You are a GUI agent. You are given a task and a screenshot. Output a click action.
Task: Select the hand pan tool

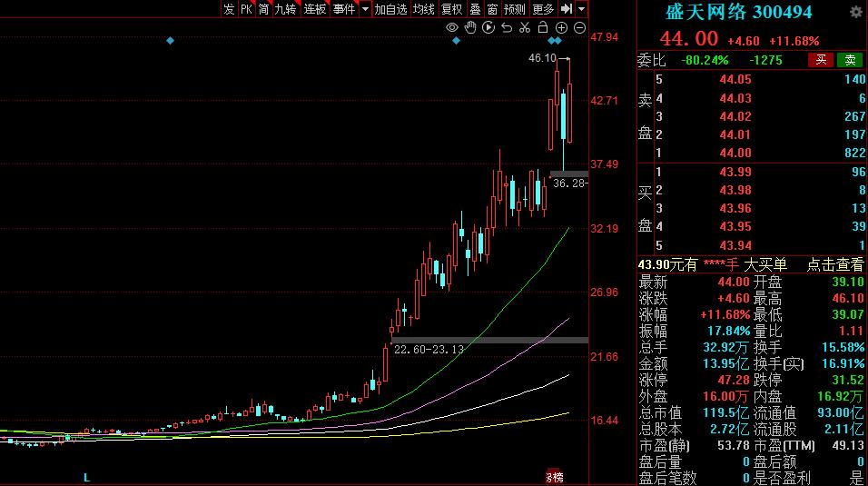tap(470, 27)
